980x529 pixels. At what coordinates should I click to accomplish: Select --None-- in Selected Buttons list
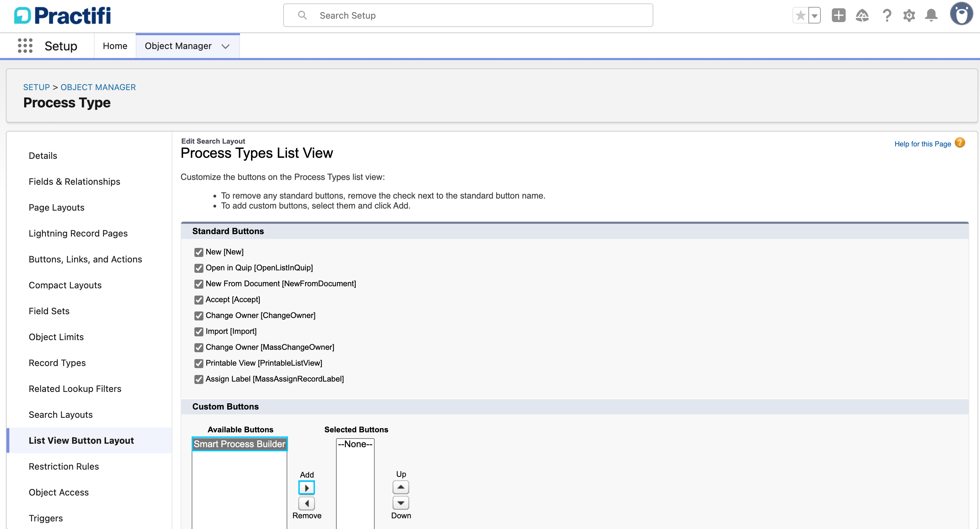[x=355, y=444]
